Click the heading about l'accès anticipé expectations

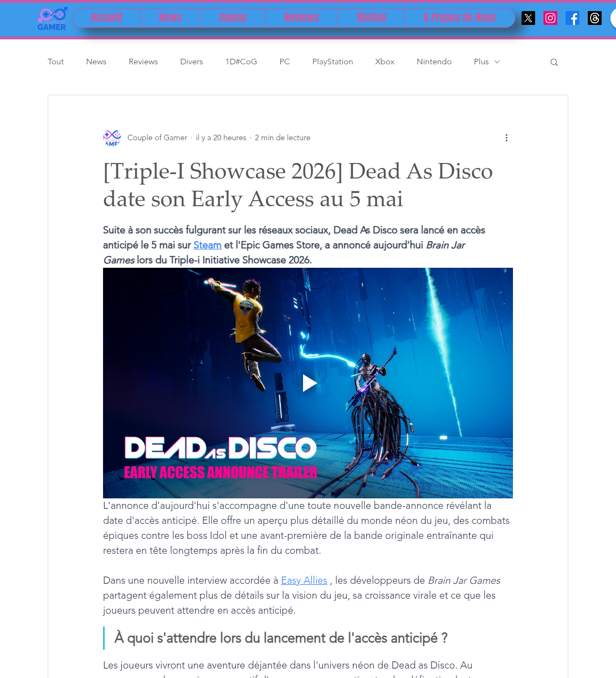(x=281, y=638)
